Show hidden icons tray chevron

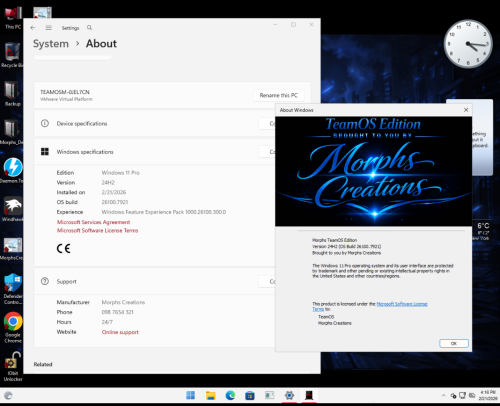[x=443, y=396]
